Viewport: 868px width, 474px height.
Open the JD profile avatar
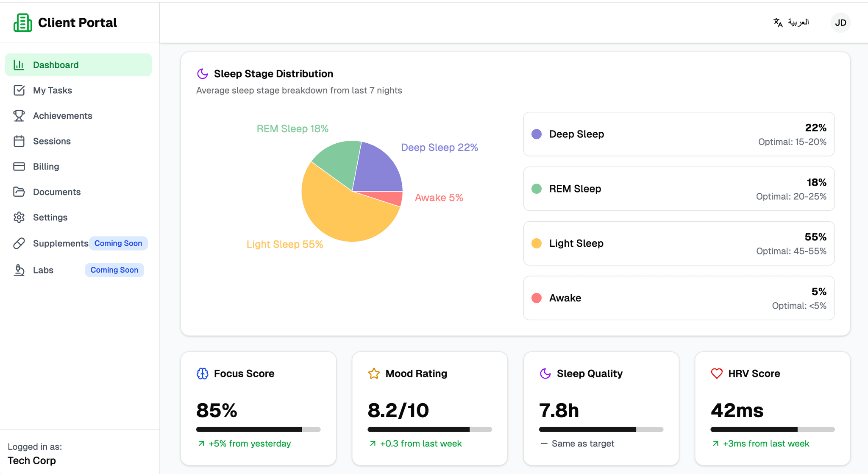click(x=840, y=22)
